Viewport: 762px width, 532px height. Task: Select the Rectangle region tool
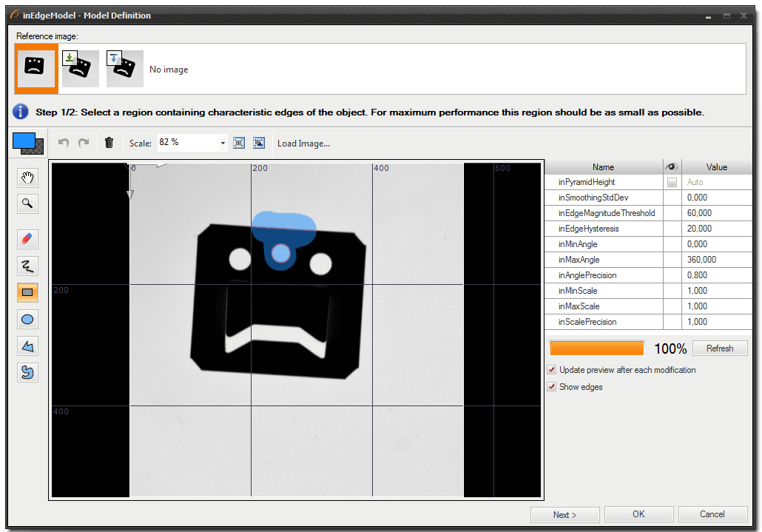tap(27, 292)
